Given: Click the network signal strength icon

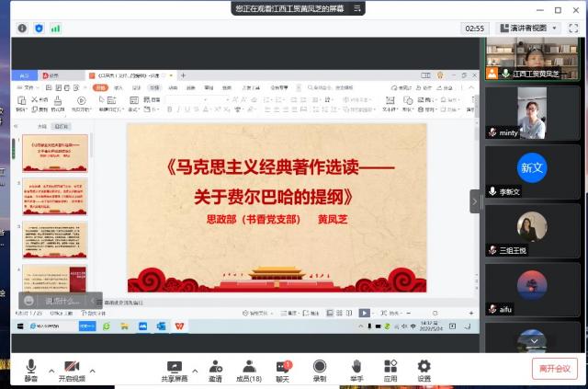Looking at the screenshot, I should coord(56,29).
